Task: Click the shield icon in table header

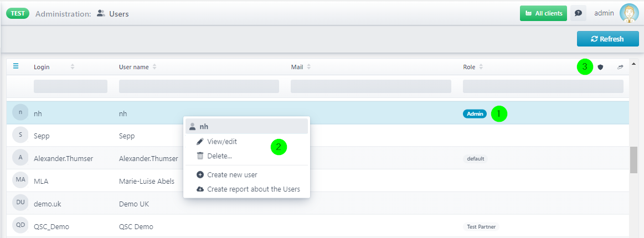Action: click(x=600, y=67)
